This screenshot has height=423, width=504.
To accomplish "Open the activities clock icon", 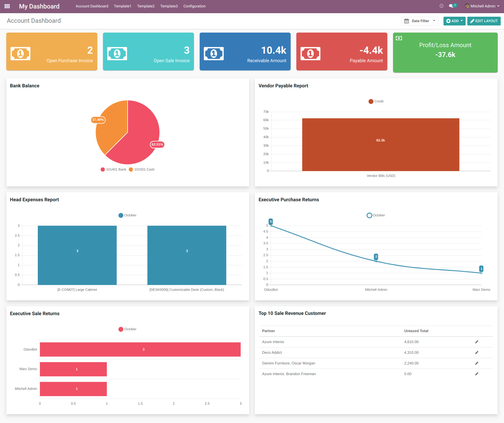I will 441,6.
